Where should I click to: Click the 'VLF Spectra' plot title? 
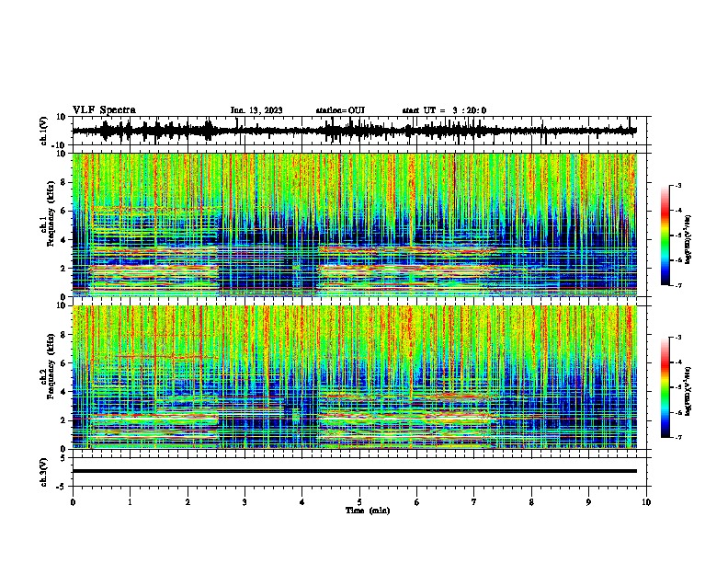click(x=104, y=110)
